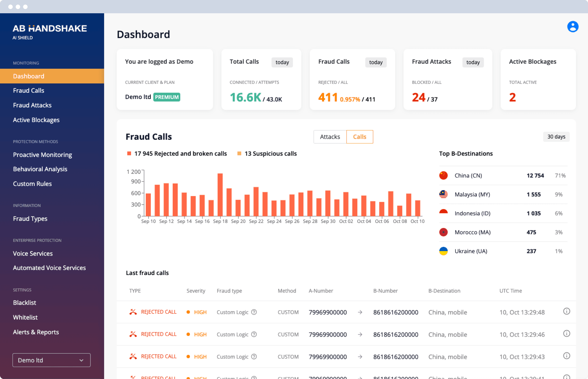View Fraud Types information
Image resolution: width=588 pixels, height=379 pixels.
point(30,219)
